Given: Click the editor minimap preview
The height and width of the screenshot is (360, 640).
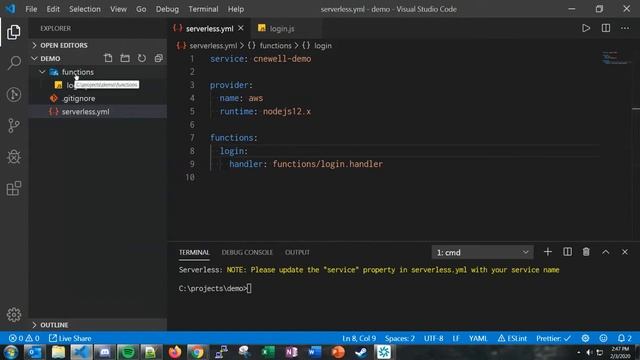Looking at the screenshot, I should point(615,58).
